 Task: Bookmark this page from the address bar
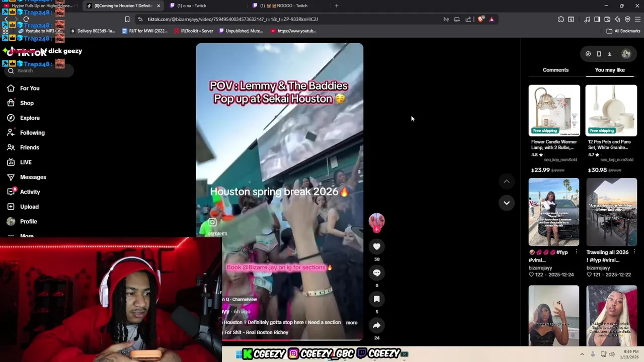pos(127,19)
